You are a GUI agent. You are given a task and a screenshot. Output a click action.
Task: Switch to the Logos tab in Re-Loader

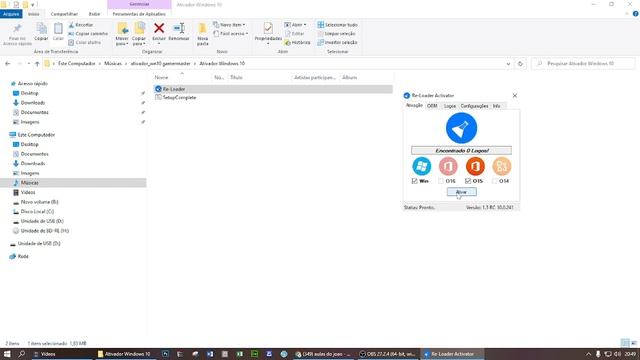point(450,106)
